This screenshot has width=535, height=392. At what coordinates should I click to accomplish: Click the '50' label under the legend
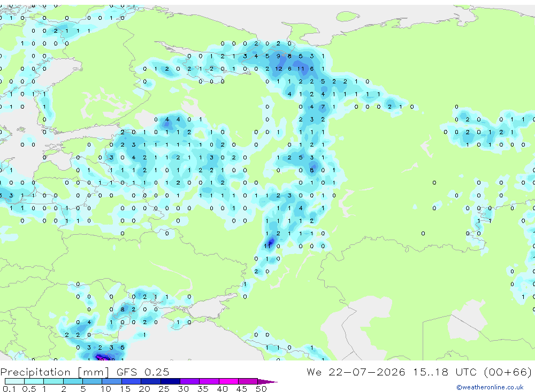pyautogui.click(x=261, y=389)
